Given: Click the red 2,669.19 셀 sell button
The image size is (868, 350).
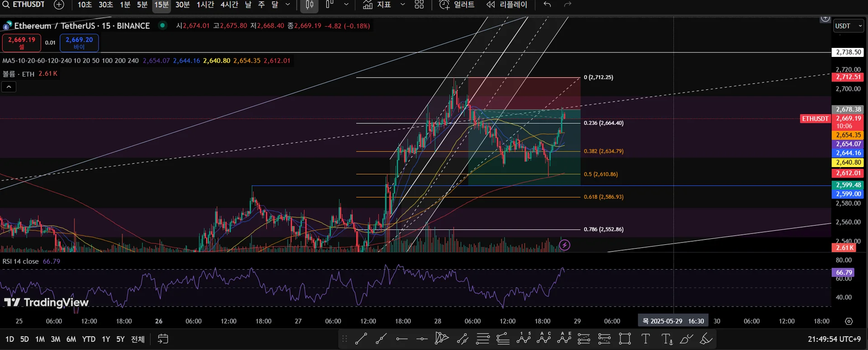Looking at the screenshot, I should tap(21, 43).
